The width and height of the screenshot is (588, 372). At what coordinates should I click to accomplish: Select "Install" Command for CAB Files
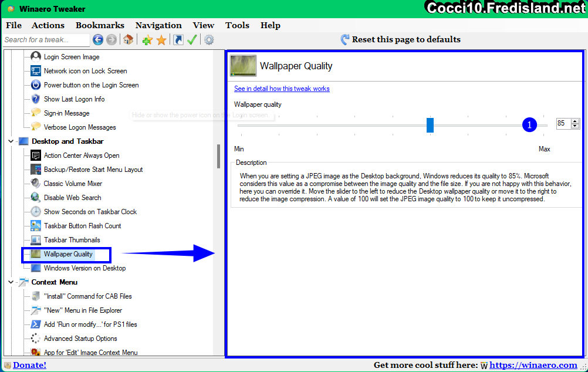[88, 296]
